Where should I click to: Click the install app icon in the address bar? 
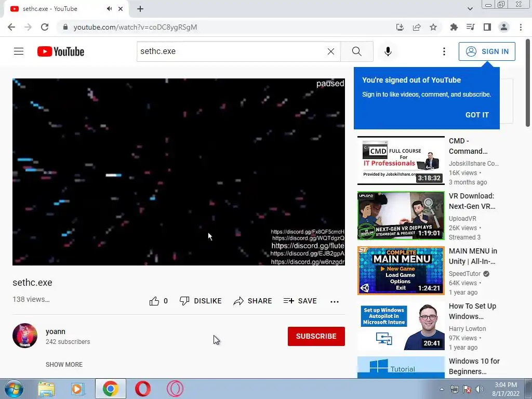tap(400, 27)
